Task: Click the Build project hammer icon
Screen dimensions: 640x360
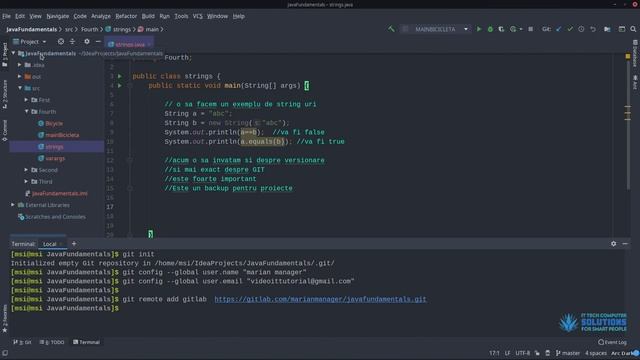Action: pyautogui.click(x=391, y=29)
